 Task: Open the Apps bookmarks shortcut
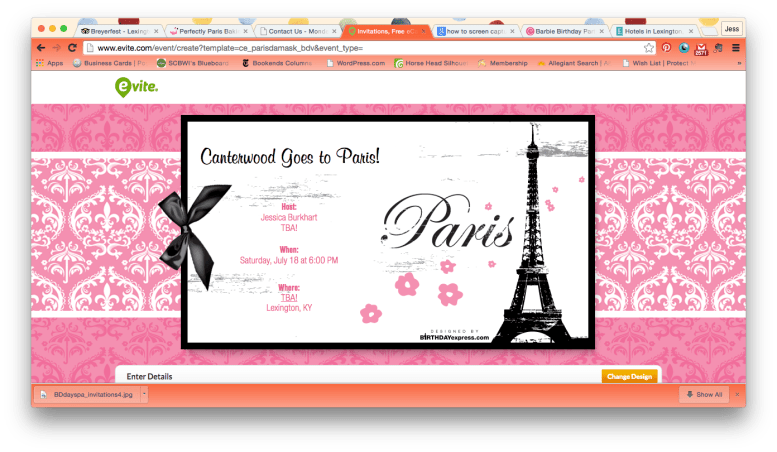point(50,63)
